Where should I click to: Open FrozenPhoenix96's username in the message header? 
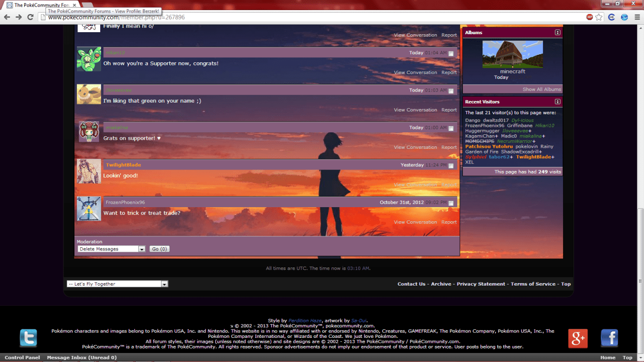coord(125,203)
